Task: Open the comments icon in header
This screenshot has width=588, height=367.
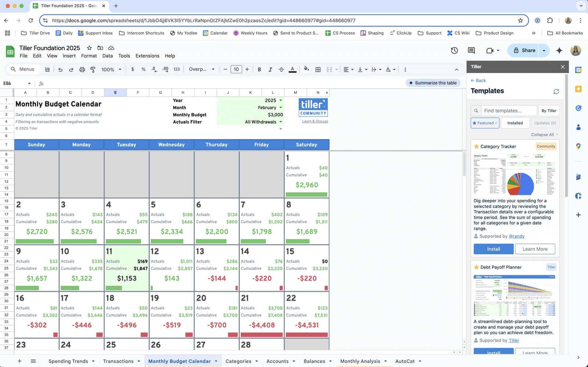Action: point(471,50)
